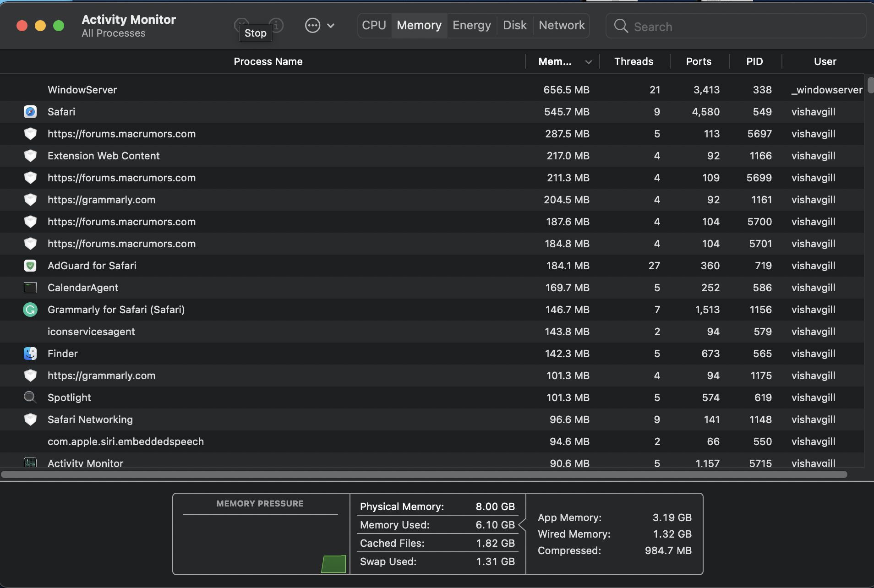This screenshot has width=874, height=588.
Task: Open the Network tab
Action: pos(562,25)
